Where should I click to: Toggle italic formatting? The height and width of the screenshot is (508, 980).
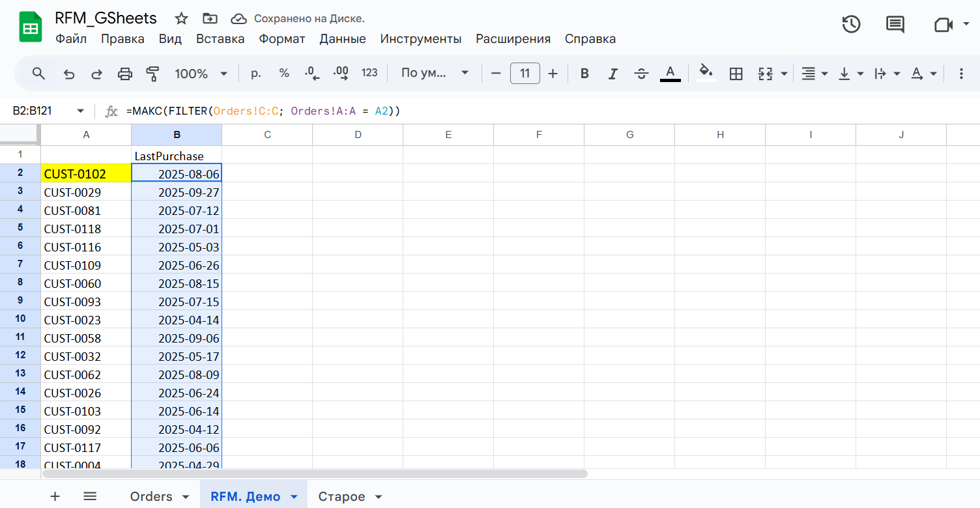click(x=612, y=74)
